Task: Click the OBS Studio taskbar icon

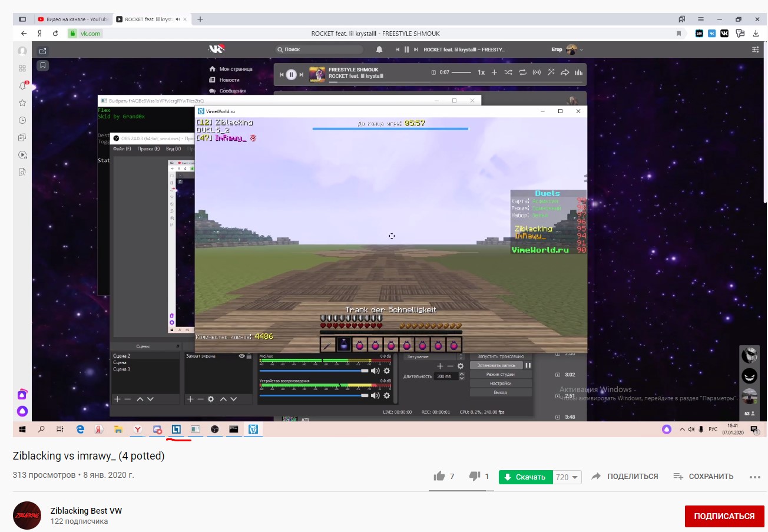Action: pyautogui.click(x=215, y=429)
